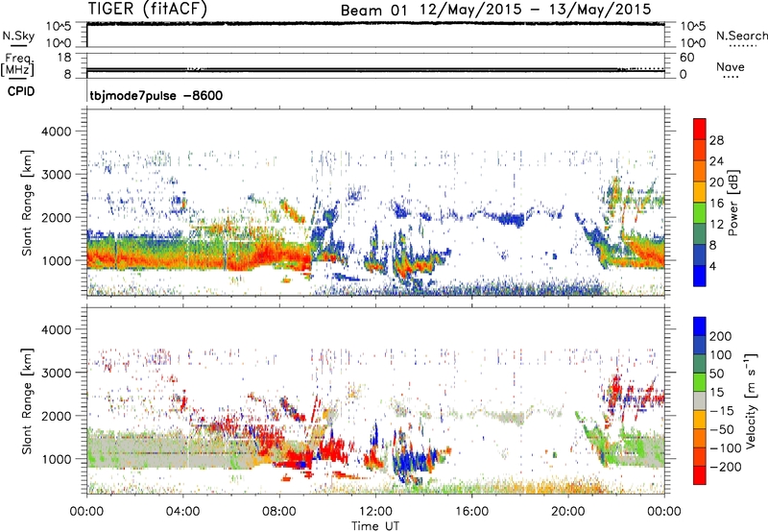Click the "20:00" time tick label

[567, 512]
